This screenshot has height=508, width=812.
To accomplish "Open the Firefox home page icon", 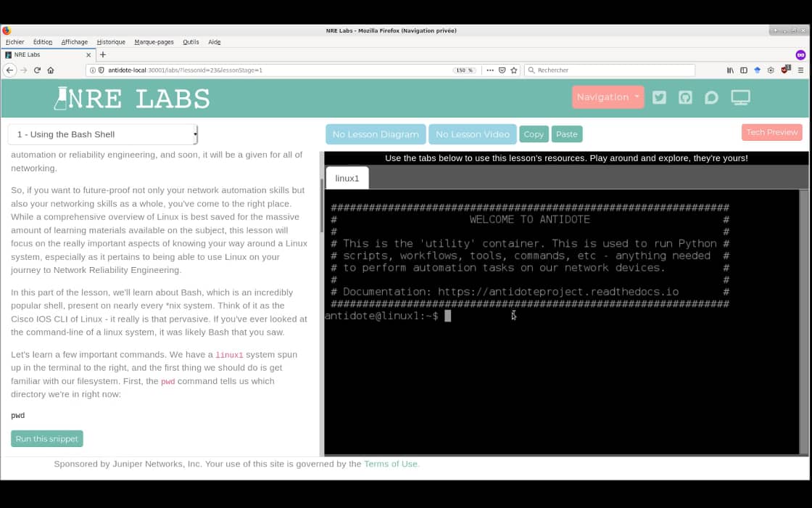I will pyautogui.click(x=51, y=70).
